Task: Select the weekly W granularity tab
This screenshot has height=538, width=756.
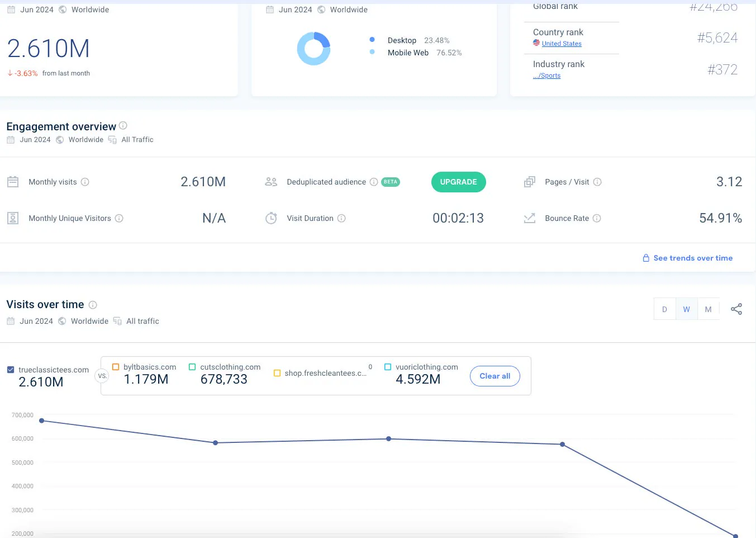Action: (686, 309)
